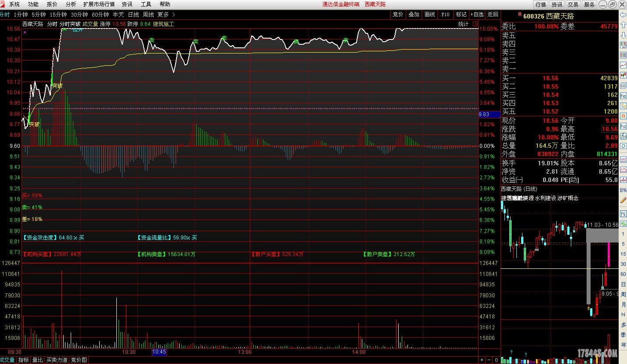The width and height of the screenshot is (627, 364).
Task: Click the down arrow icon in right sidebar
Action: [623, 35]
